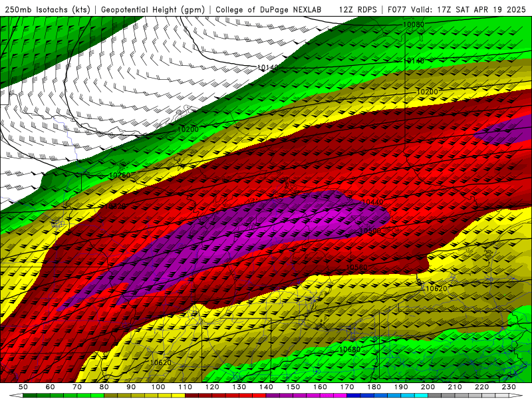The width and height of the screenshot is (532, 399).
Task: Click the colorbar tick label 120
Action: [x=212, y=387]
